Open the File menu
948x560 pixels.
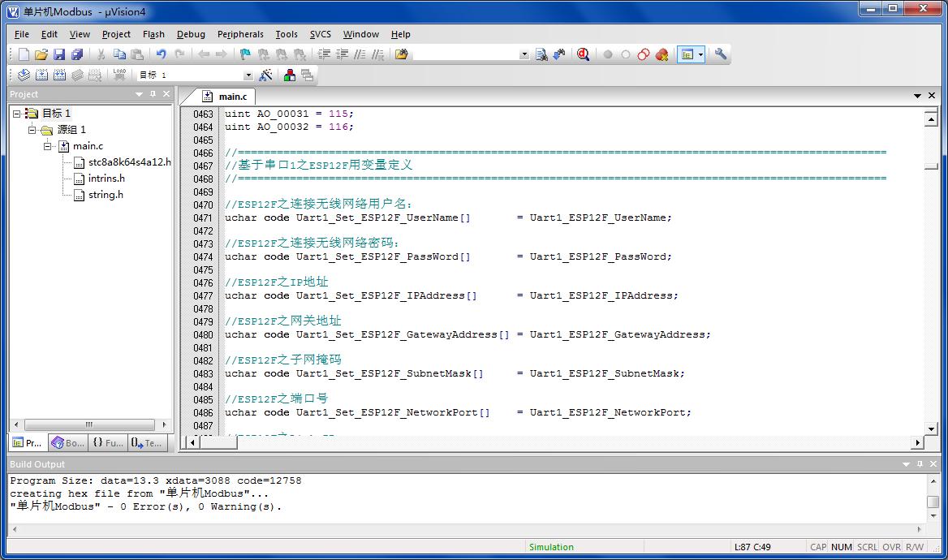point(22,34)
